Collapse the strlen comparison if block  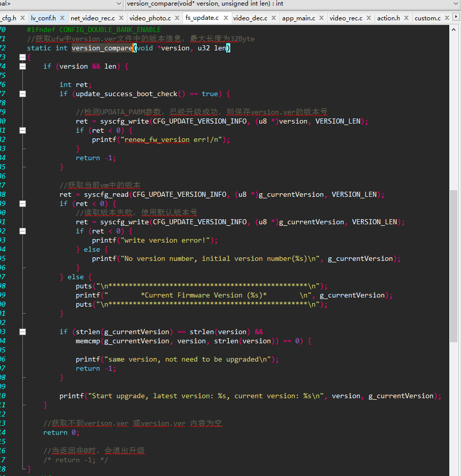(x=22, y=332)
